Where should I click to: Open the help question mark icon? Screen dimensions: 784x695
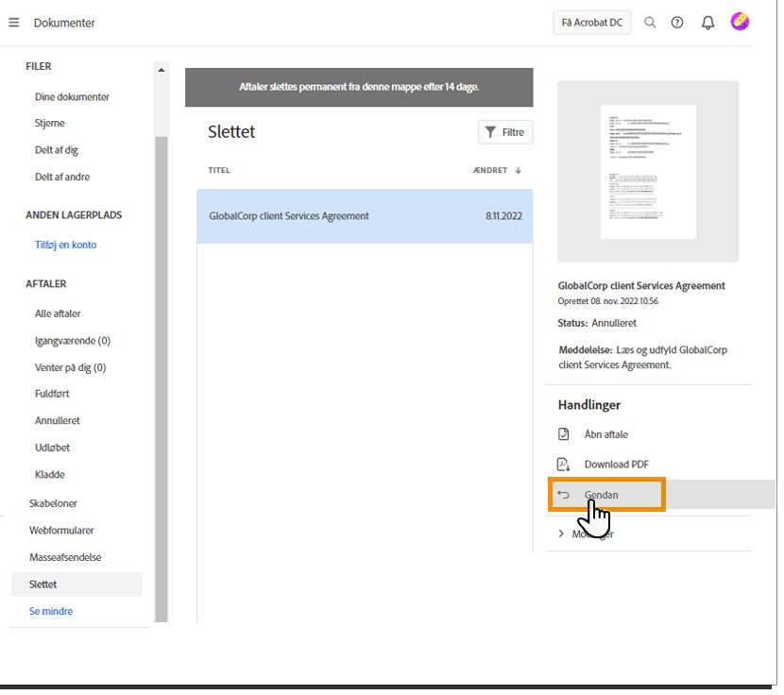point(677,23)
